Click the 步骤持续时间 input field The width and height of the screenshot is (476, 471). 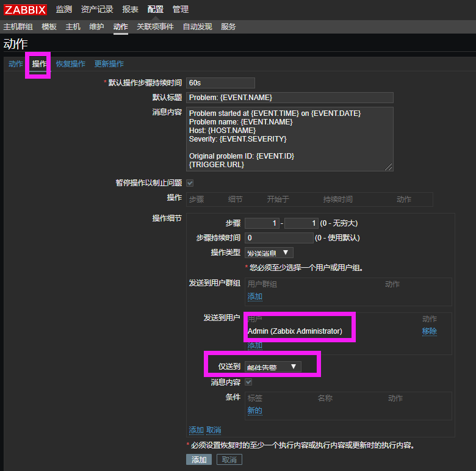tap(279, 238)
